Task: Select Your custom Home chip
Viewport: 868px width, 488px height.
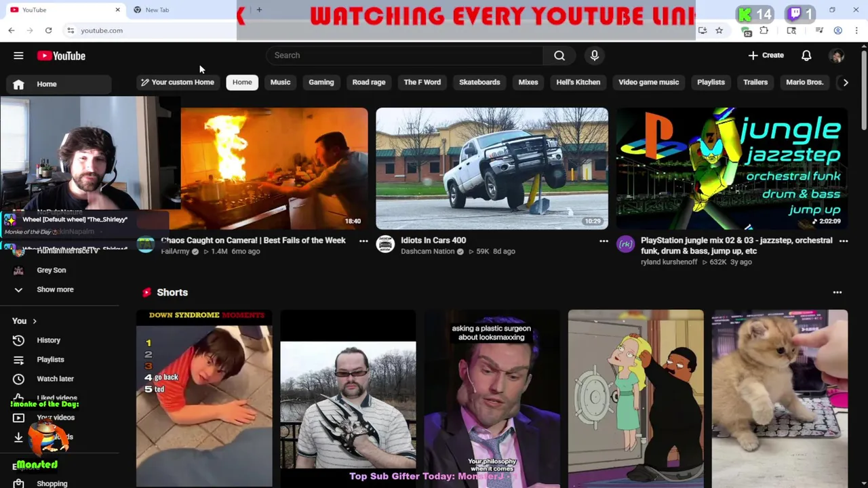Action: point(177,82)
